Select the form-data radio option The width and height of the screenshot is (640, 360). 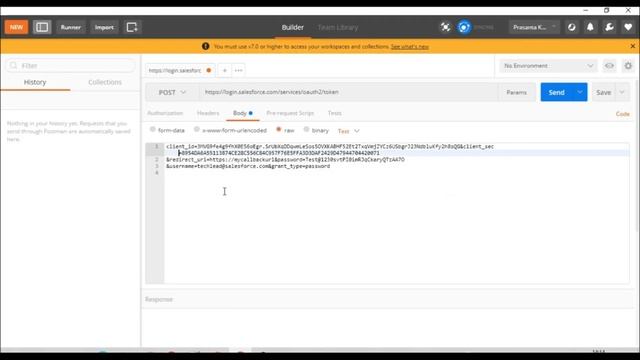[153, 130]
